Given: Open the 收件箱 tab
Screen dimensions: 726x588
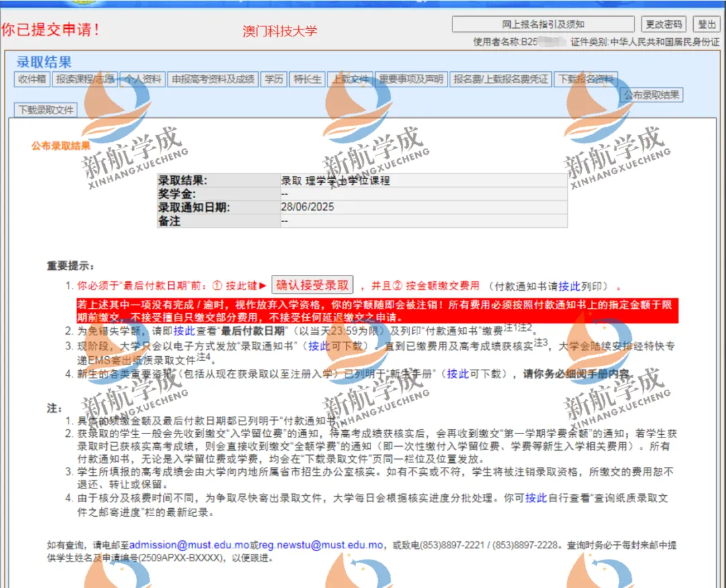Looking at the screenshot, I should [x=32, y=79].
